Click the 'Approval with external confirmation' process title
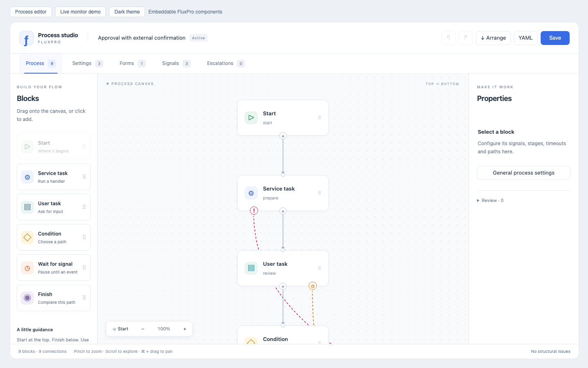The height and width of the screenshot is (368, 588). tap(142, 38)
